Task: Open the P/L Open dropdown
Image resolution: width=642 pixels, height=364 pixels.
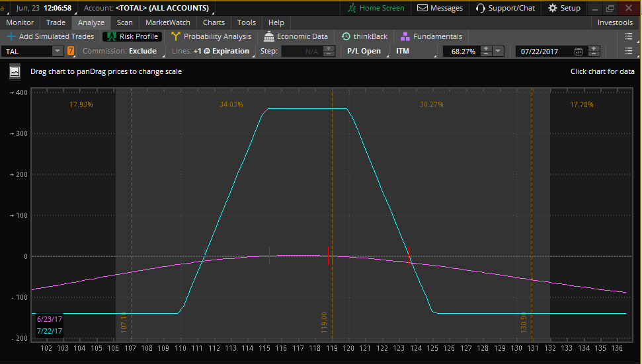Action: point(364,51)
